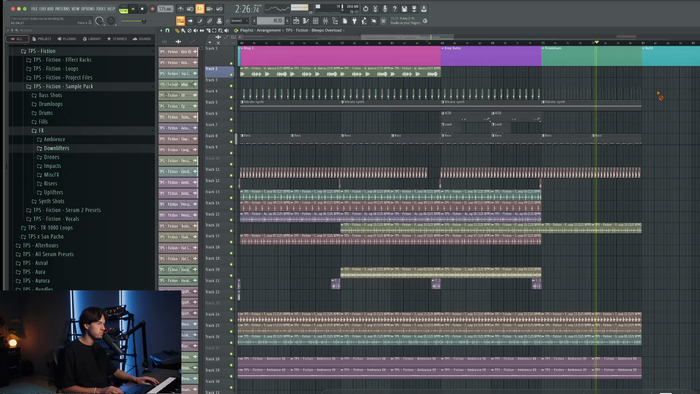Image resolution: width=700 pixels, height=394 pixels.
Task: Switch browser to the SOUNDS tab
Action: [142, 39]
